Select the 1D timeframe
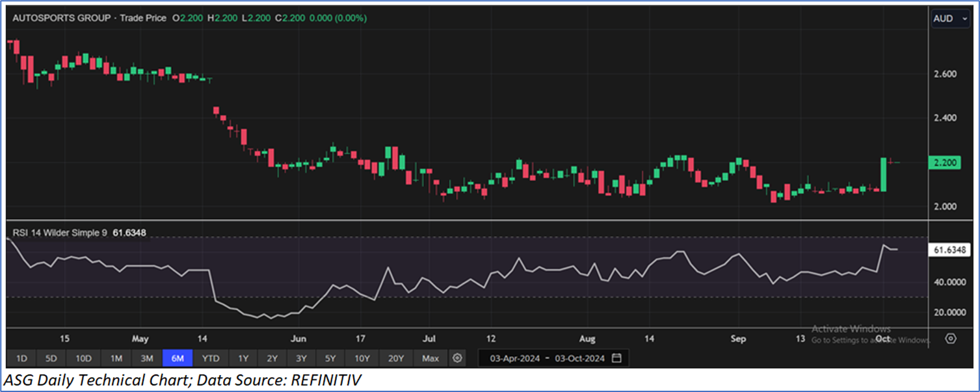Image resolution: width=980 pixels, height=392 pixels. (x=21, y=358)
